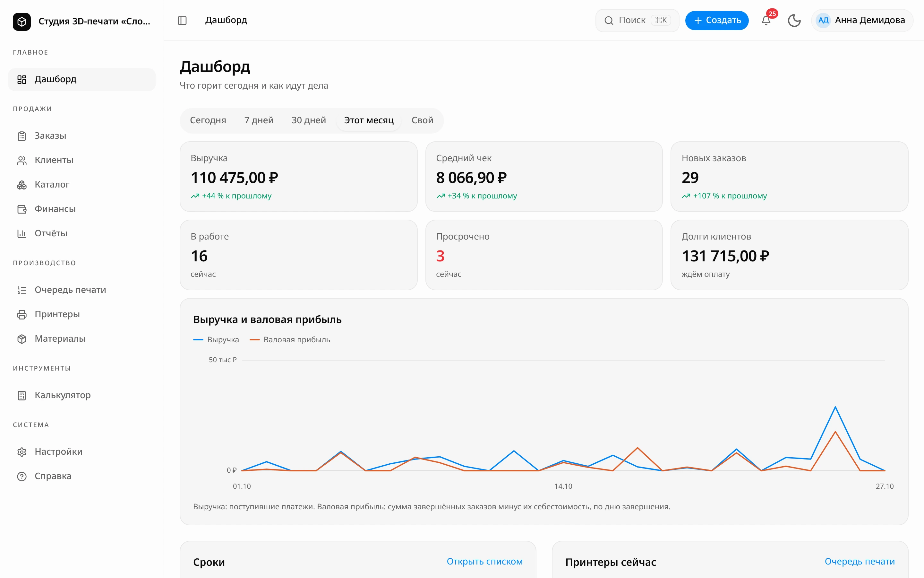
Task: Click the Материалы box icon
Action: [x=22, y=339]
